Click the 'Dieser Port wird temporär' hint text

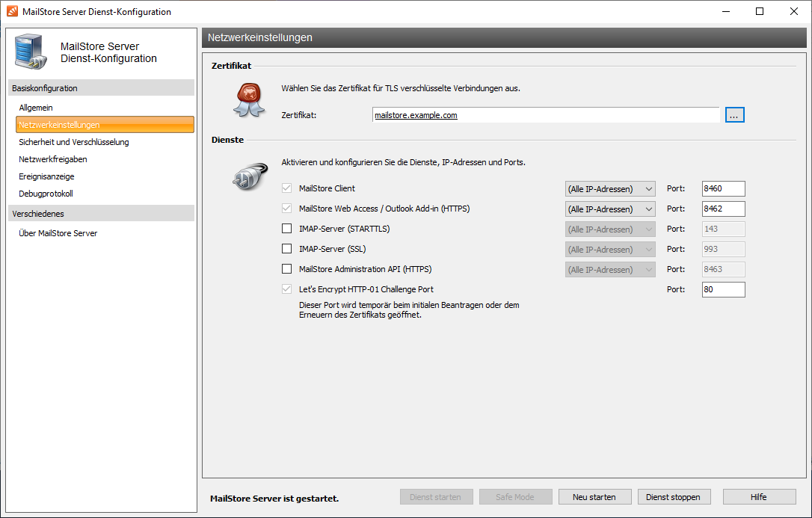click(x=409, y=310)
